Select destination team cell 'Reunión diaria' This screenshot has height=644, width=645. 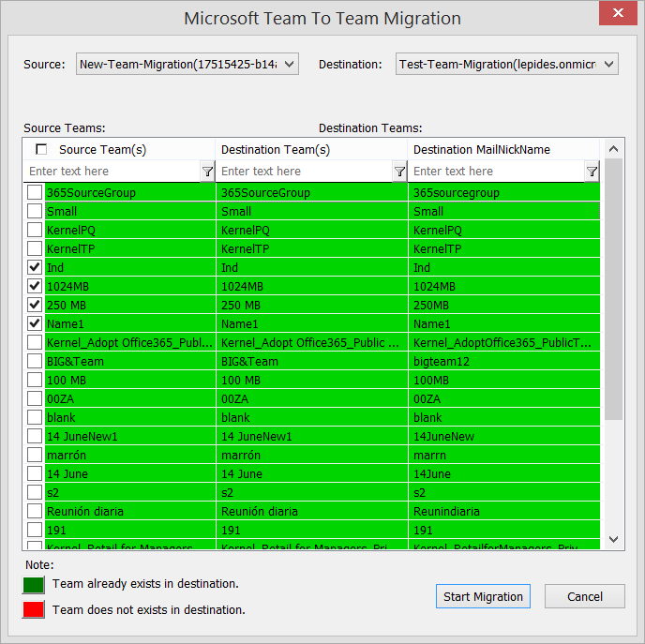pos(312,511)
